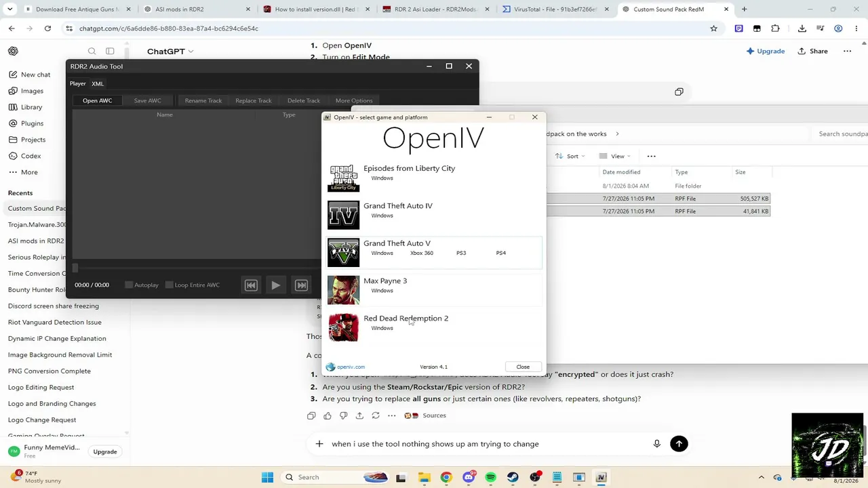Expand breadcrumb chevron after soundpack folder
868x488 pixels.
(x=617, y=134)
